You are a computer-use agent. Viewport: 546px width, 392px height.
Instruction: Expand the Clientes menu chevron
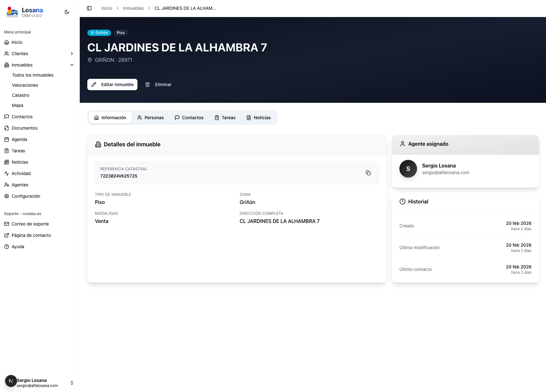[72, 54]
